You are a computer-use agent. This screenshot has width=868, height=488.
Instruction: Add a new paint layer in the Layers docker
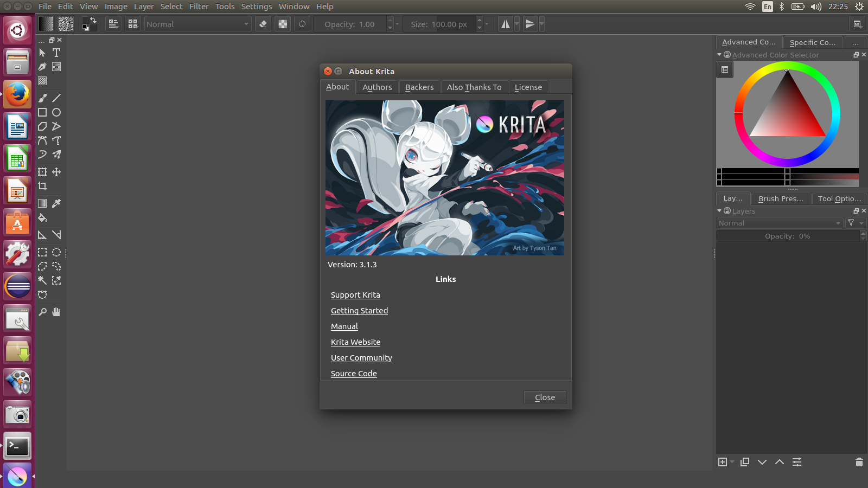724,462
